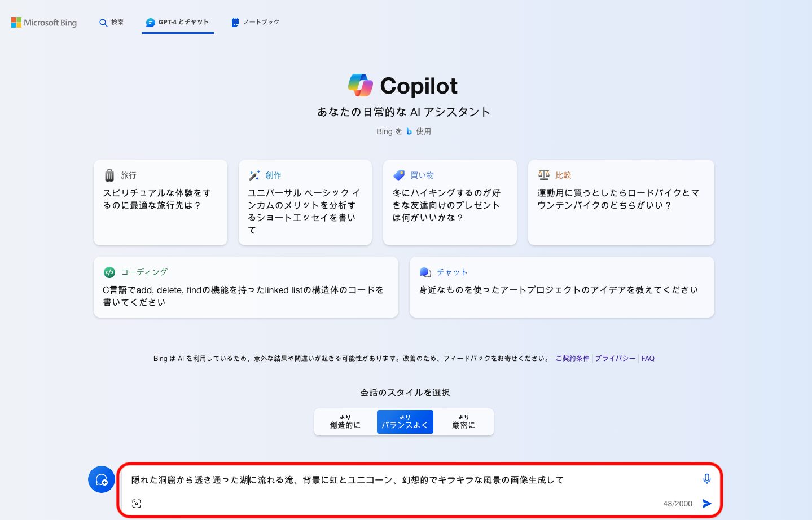Image resolution: width=812 pixels, height=520 pixels.
Task: Click the 旅行 luggage icon
Action: (109, 175)
